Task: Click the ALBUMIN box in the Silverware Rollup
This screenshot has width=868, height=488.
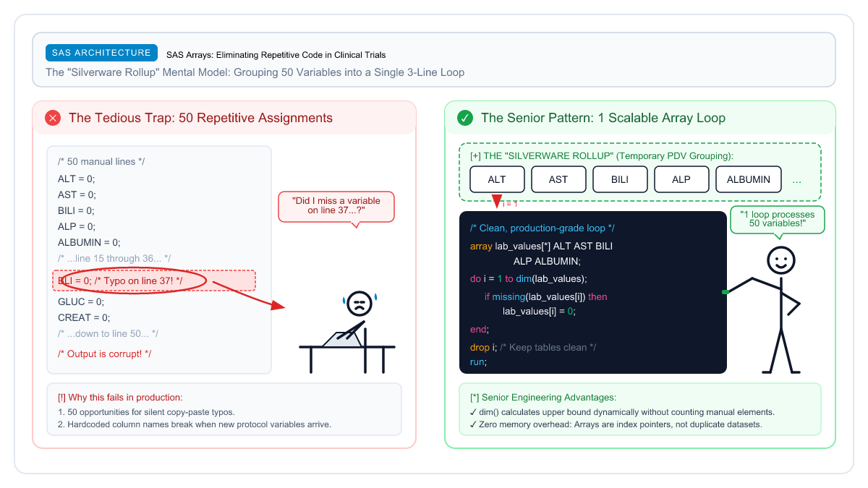Action: click(749, 179)
